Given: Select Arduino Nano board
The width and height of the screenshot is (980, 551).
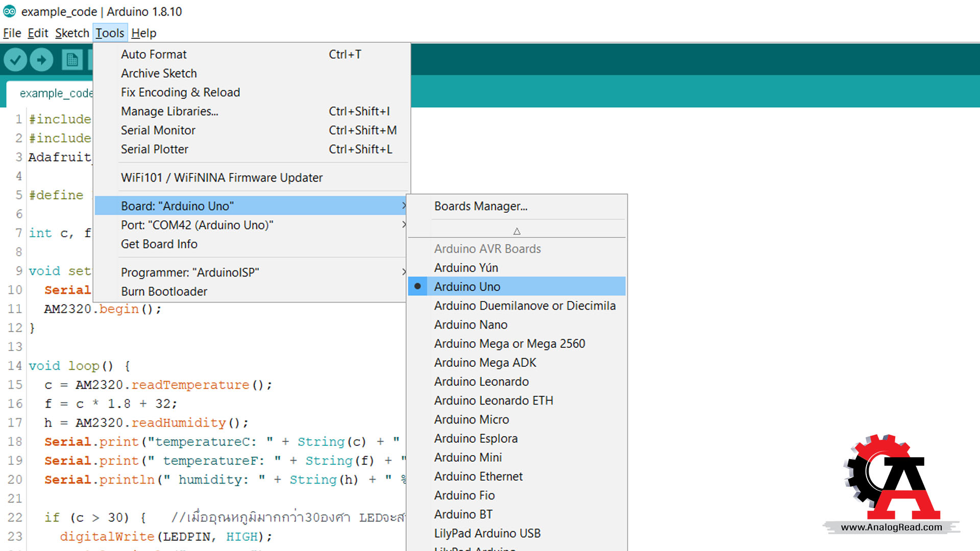Looking at the screenshot, I should 517,324.
